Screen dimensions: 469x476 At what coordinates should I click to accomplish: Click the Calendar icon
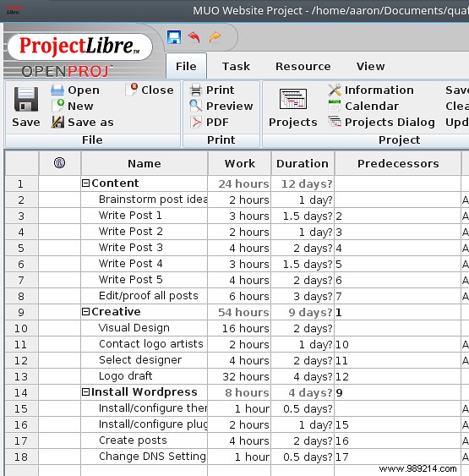pos(335,106)
